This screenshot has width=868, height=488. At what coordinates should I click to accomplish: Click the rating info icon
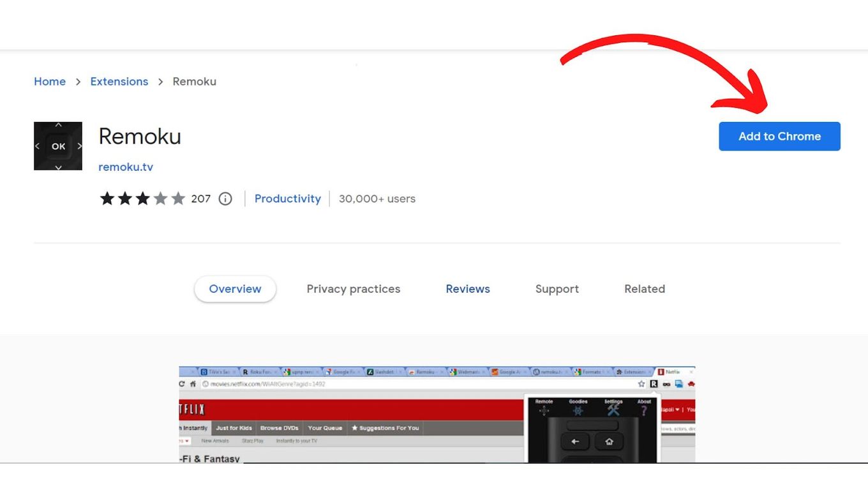pos(225,199)
